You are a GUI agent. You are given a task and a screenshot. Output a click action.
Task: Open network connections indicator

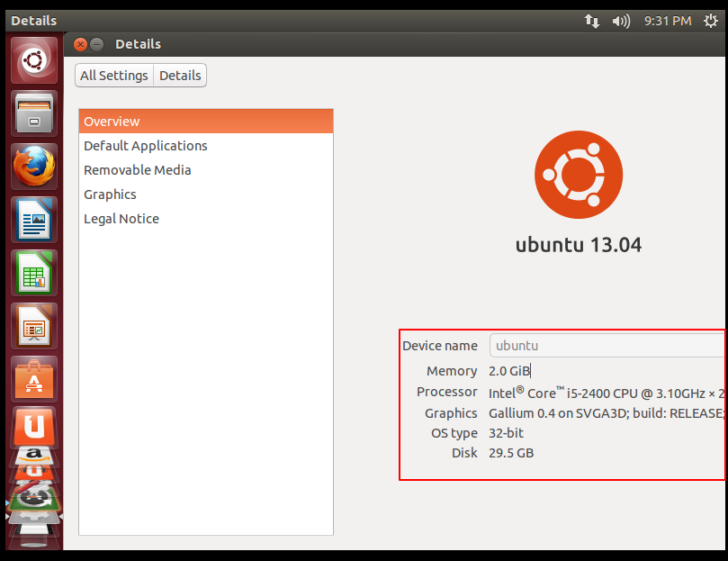[x=591, y=21]
